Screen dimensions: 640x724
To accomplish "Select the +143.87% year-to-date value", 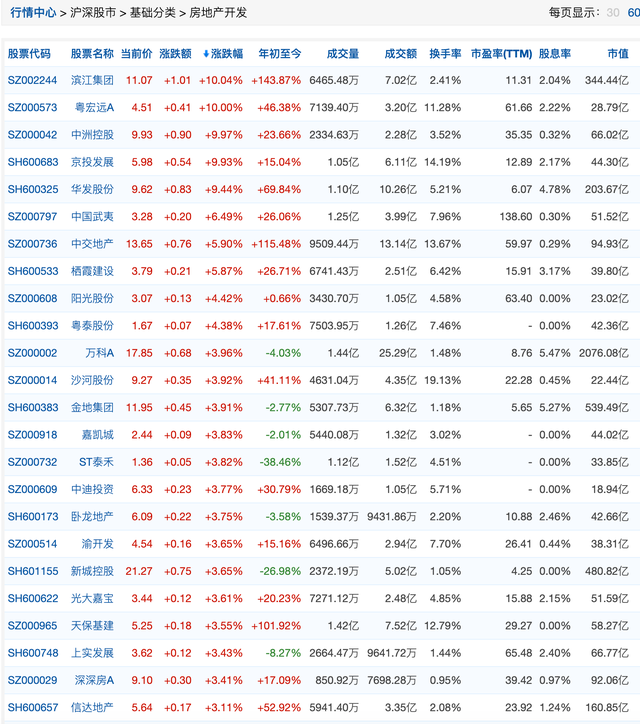I will click(276, 80).
